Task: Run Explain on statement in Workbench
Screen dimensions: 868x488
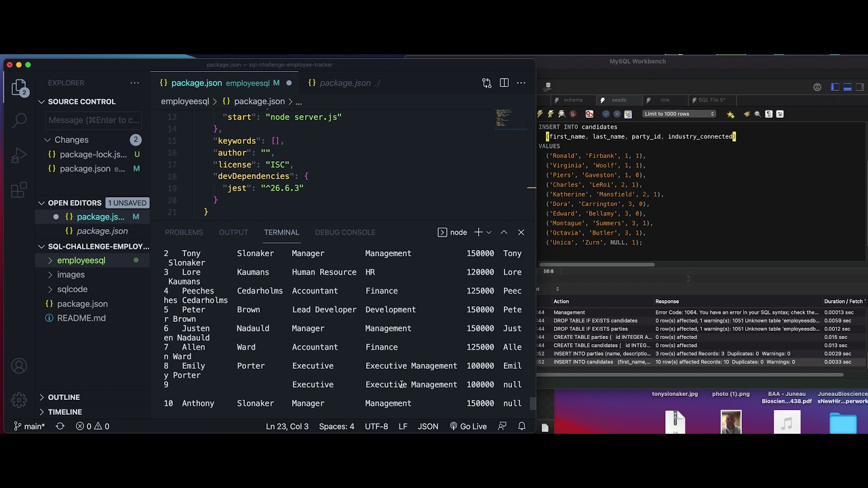Action: [561, 114]
